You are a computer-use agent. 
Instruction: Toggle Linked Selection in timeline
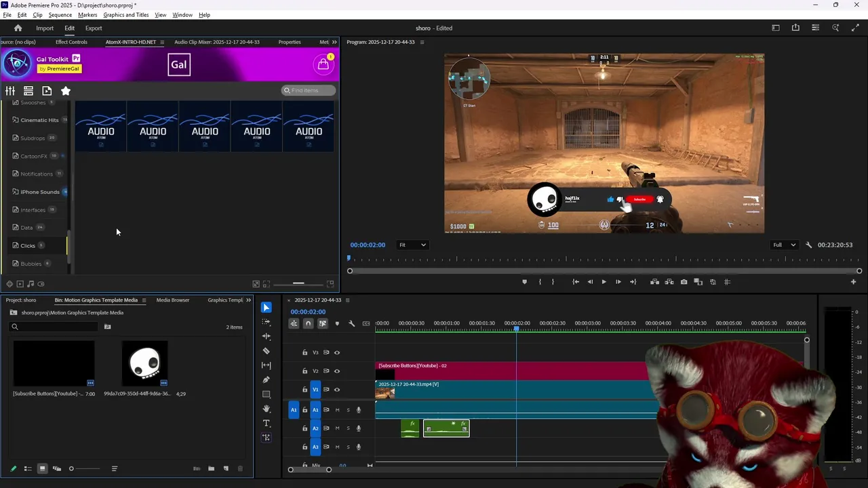[x=323, y=323]
